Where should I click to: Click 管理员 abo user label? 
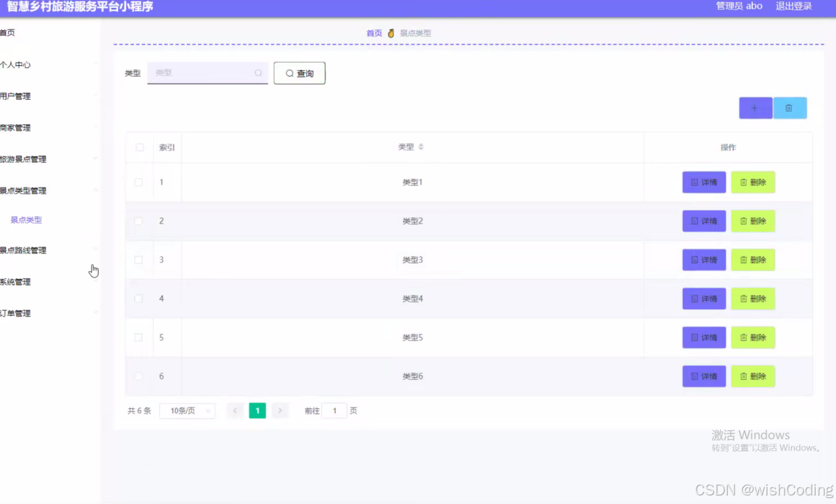tap(739, 6)
